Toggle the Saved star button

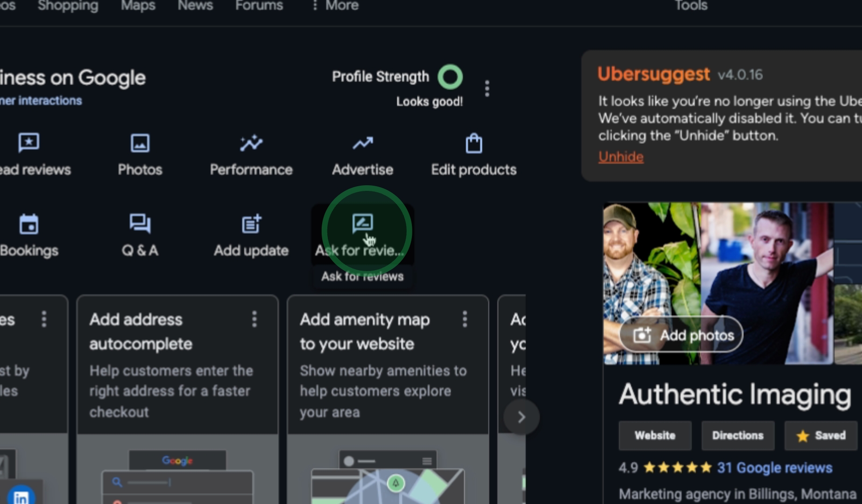click(821, 435)
